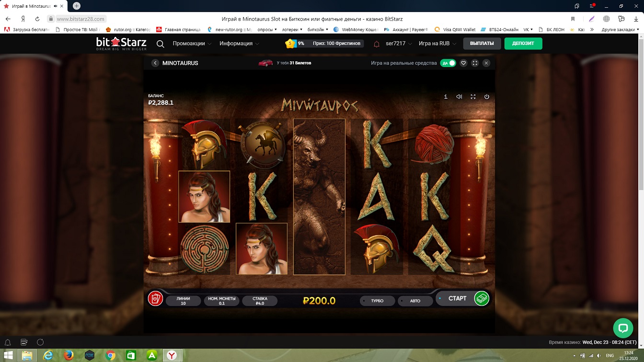Screen dimensions: 644x362
Task: Enable Turbo spin mode
Action: [378, 301]
